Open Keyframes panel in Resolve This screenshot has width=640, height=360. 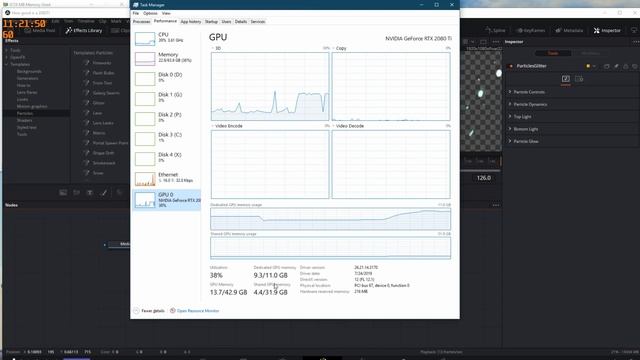pos(531,31)
